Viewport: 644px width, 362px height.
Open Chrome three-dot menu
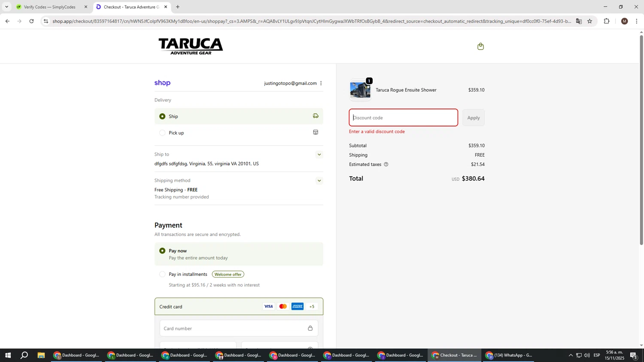(636, 21)
